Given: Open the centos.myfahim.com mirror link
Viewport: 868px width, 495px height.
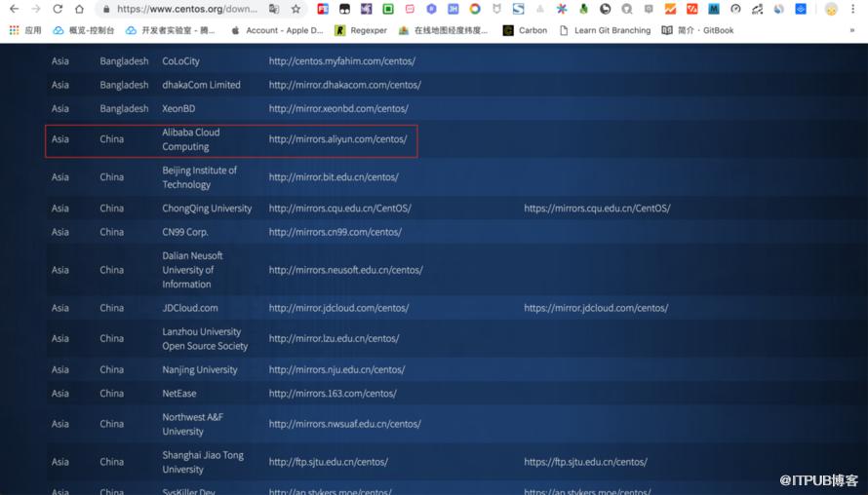Looking at the screenshot, I should click(342, 61).
